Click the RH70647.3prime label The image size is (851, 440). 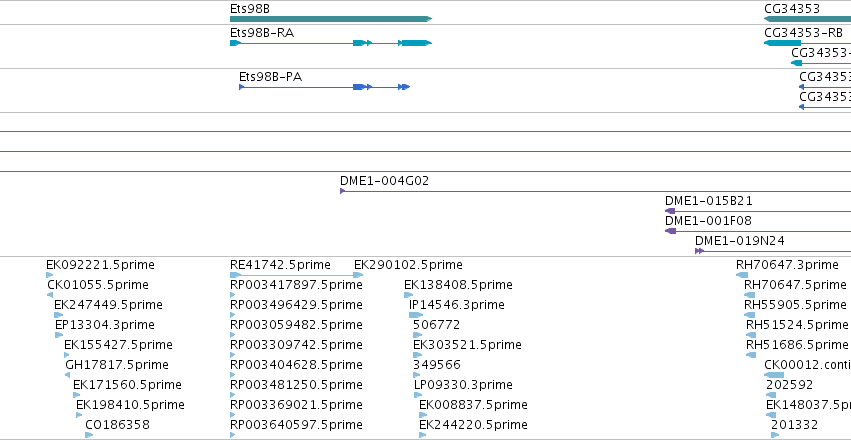click(x=787, y=265)
